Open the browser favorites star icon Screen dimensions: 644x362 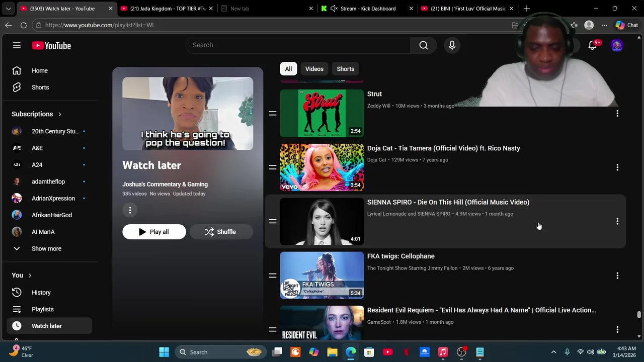point(574,25)
